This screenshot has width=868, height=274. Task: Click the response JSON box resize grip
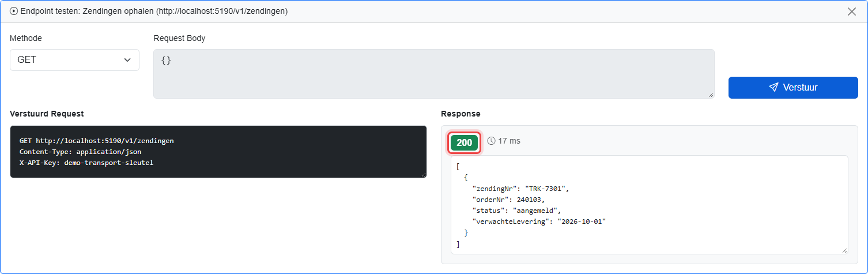pyautogui.click(x=844, y=250)
